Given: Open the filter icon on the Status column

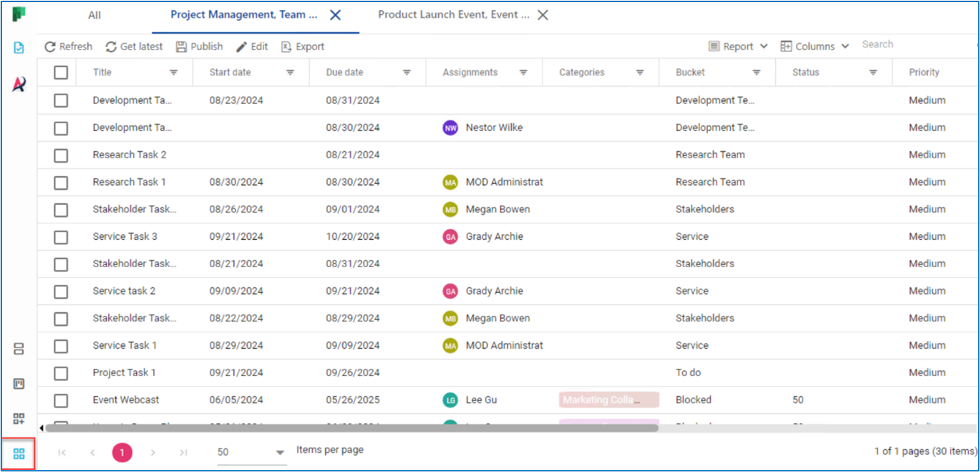Looking at the screenshot, I should 873,72.
